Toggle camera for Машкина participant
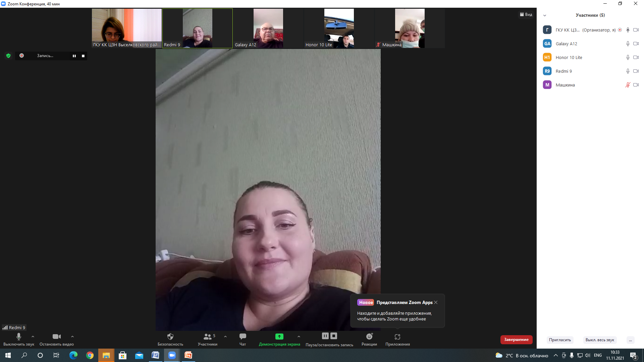Image resolution: width=644 pixels, height=362 pixels. (x=636, y=85)
